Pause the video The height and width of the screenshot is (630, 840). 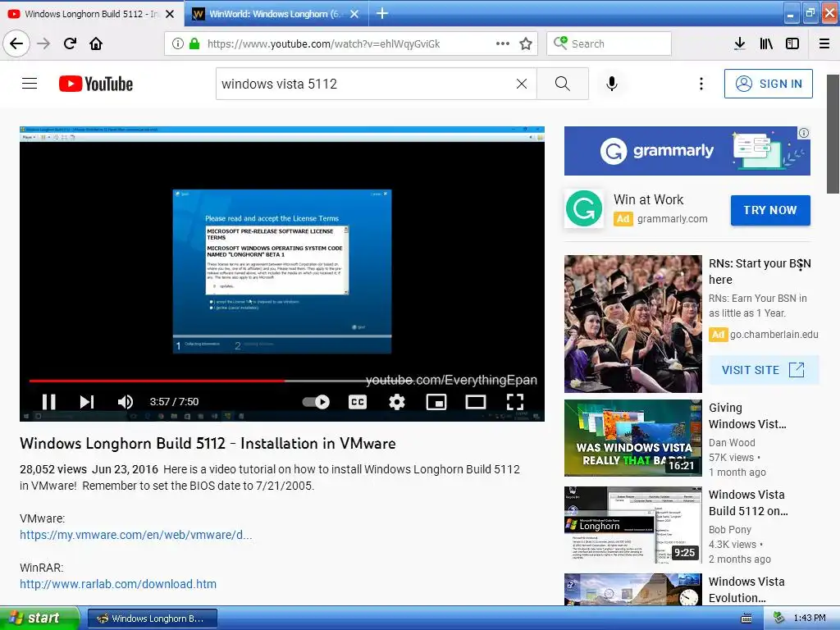[48, 402]
